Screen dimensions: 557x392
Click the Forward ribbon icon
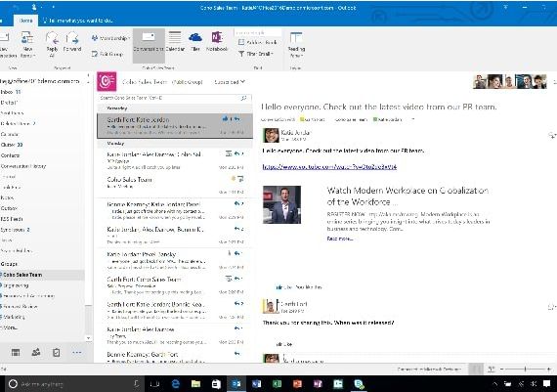[72, 42]
